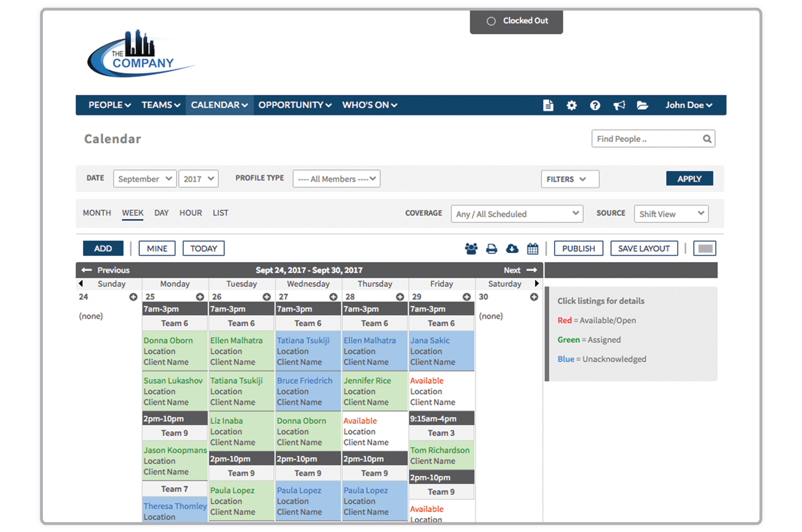Add a shift on Monday 25
The height and width of the screenshot is (532, 802).
pos(200,297)
